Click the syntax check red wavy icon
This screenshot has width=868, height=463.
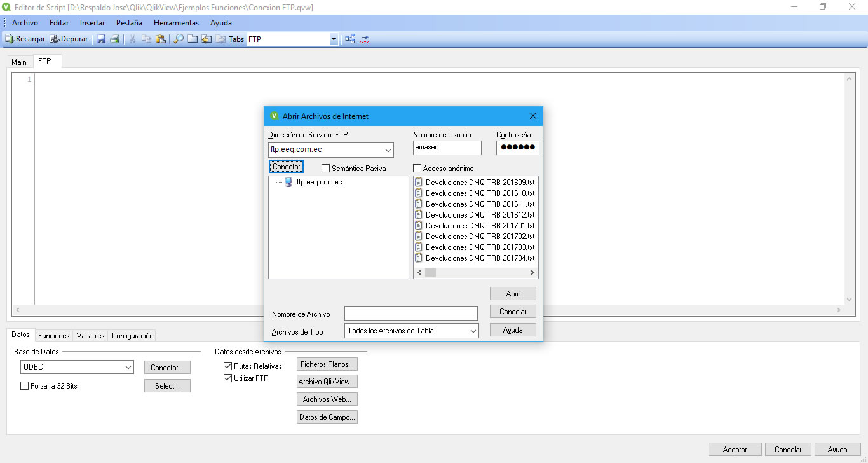click(x=364, y=39)
